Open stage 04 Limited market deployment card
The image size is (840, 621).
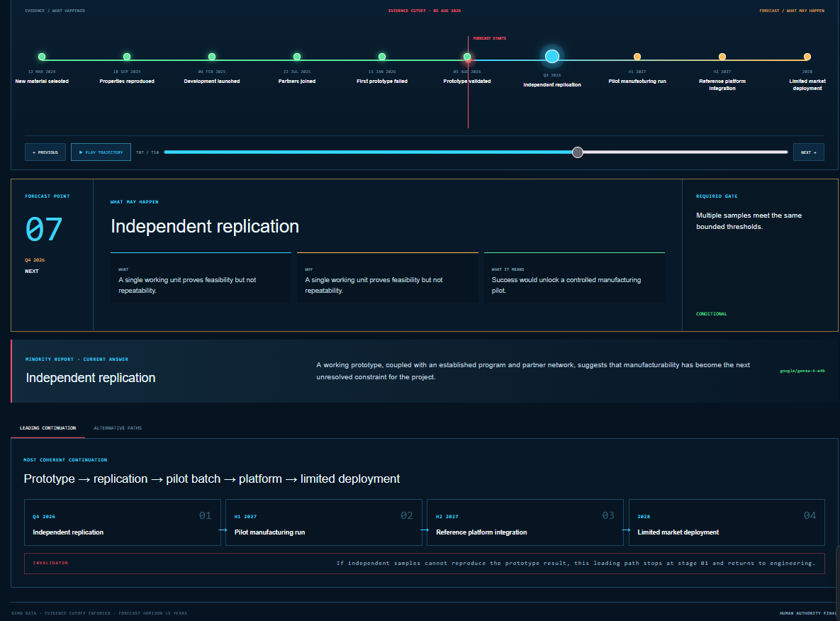click(x=727, y=522)
